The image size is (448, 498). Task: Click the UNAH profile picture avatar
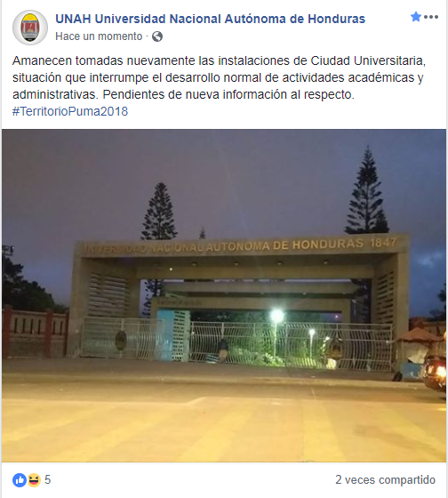[x=30, y=28]
